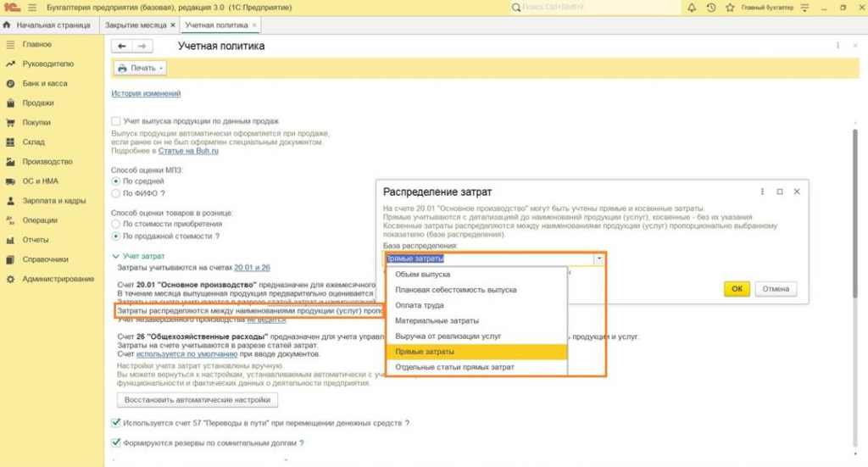868x467 pixels.
Task: Click the search field in the title bar
Action: click(593, 8)
